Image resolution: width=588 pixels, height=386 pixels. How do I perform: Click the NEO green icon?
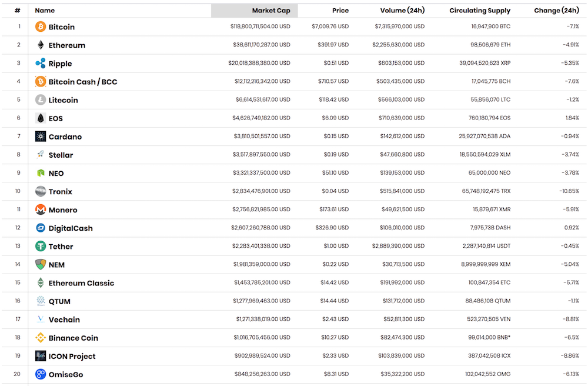point(41,173)
